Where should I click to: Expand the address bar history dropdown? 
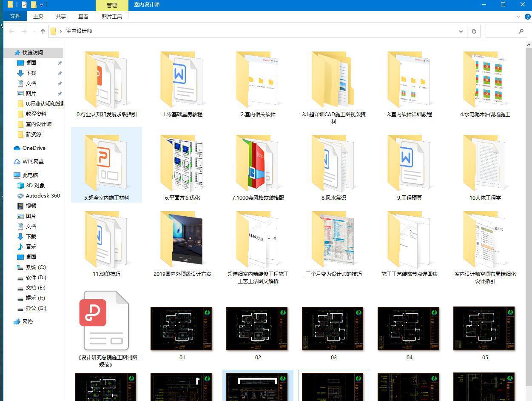click(461, 31)
